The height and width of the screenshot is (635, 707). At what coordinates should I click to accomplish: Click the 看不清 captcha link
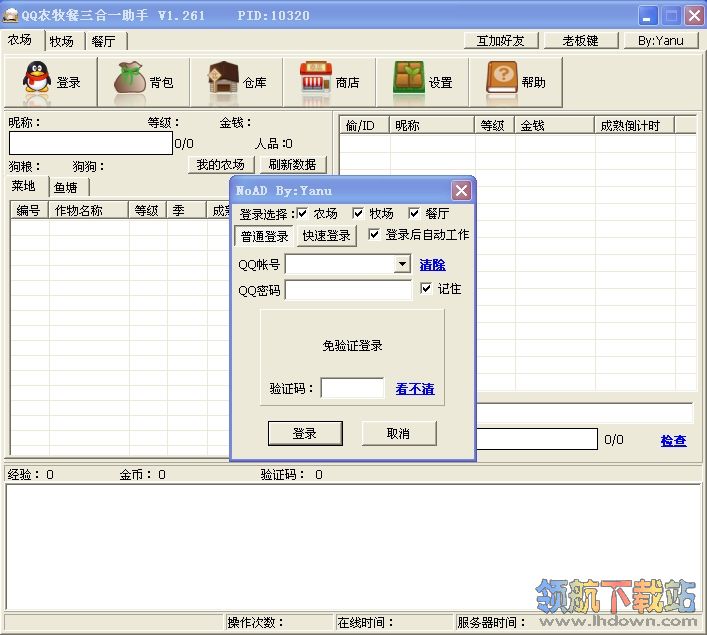(x=415, y=388)
